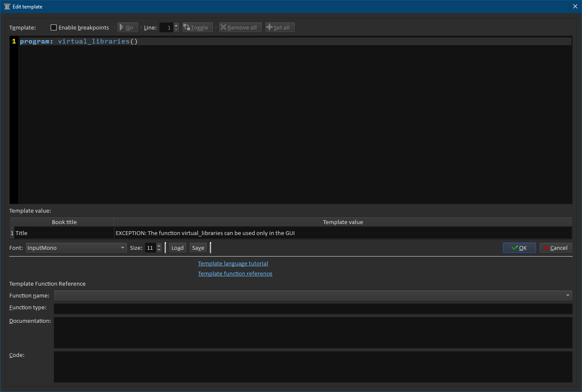Click the Toggle breakpoint button
Image resolution: width=582 pixels, height=392 pixels.
point(198,27)
